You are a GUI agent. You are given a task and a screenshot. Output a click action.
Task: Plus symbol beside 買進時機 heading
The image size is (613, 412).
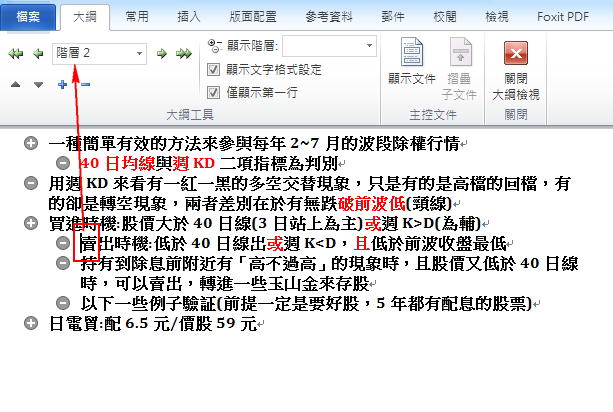tap(31, 223)
